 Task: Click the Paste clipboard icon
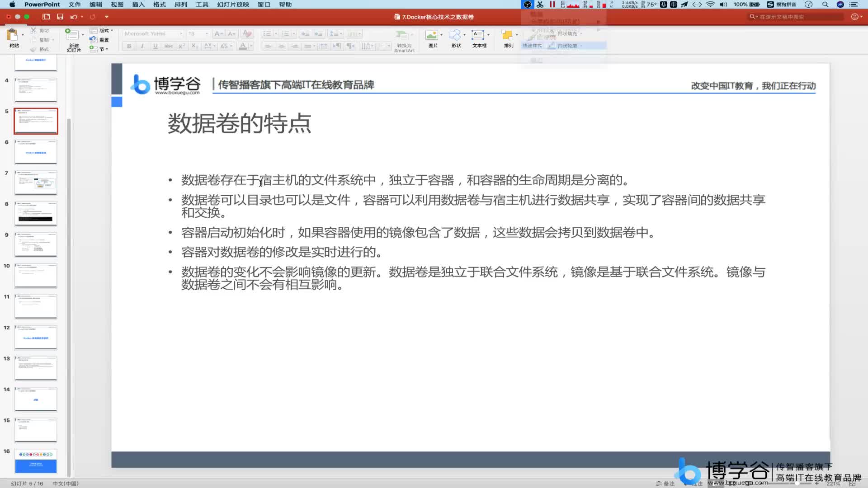coord(12,35)
